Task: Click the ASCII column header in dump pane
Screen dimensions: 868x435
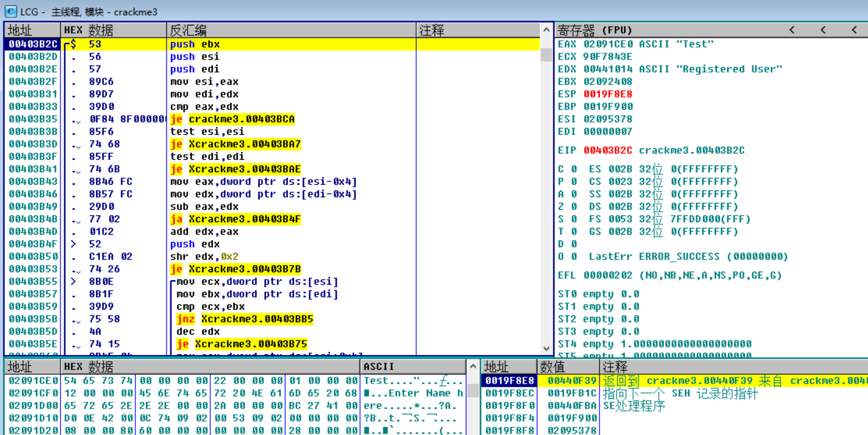Action: coord(413,366)
